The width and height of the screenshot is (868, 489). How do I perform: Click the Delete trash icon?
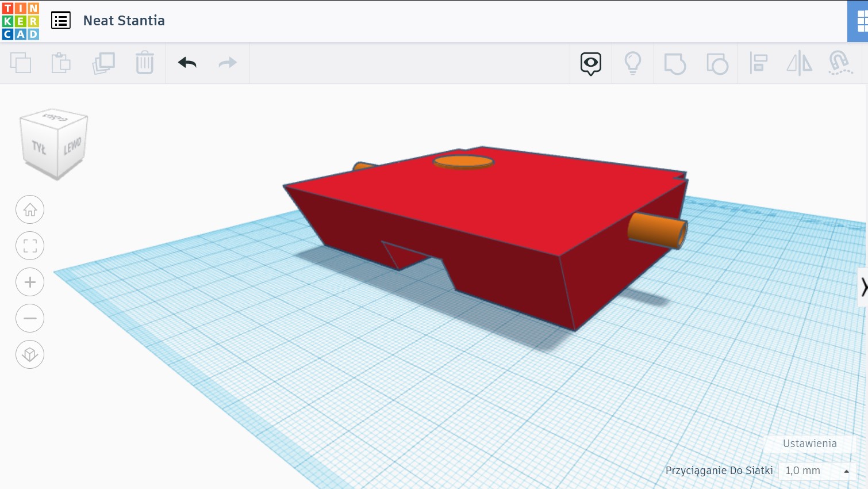[145, 63]
